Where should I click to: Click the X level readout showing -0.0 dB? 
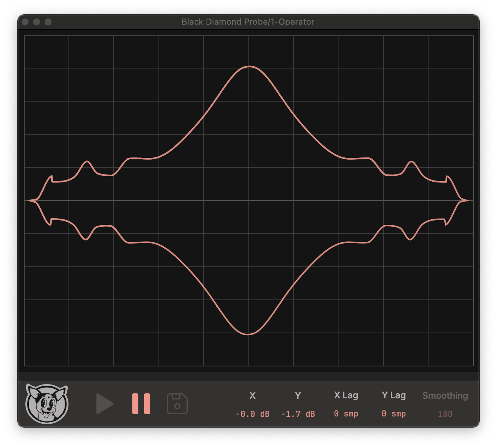point(252,414)
